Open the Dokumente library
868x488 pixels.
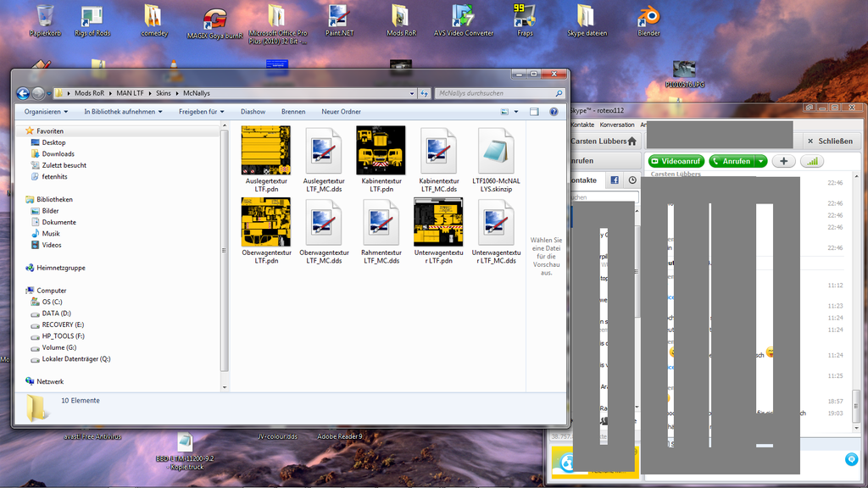[x=59, y=223]
